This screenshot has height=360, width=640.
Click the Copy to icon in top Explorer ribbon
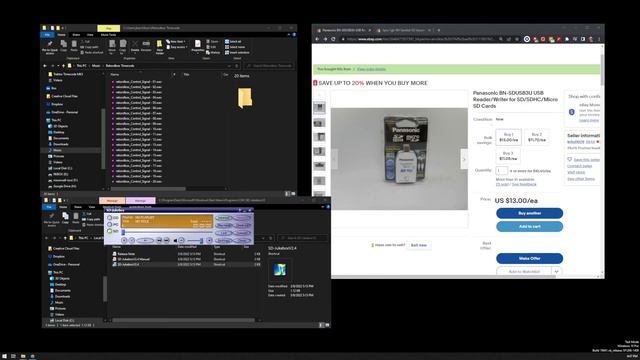[x=123, y=47]
